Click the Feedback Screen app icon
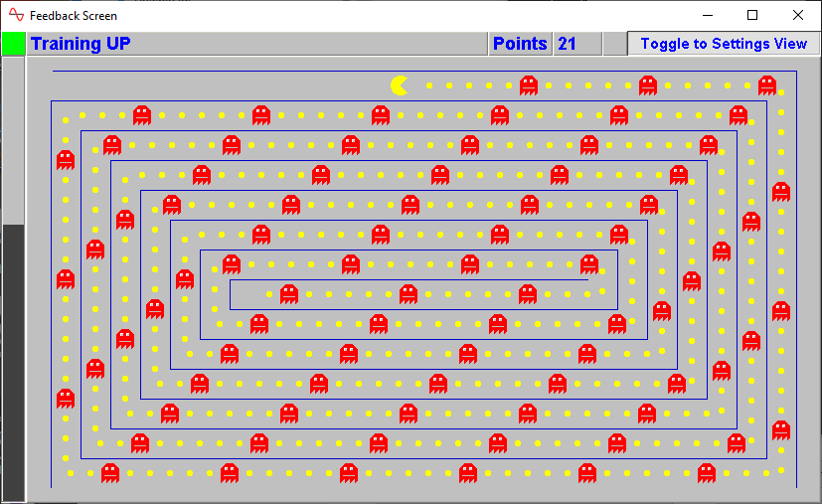 tap(16, 15)
